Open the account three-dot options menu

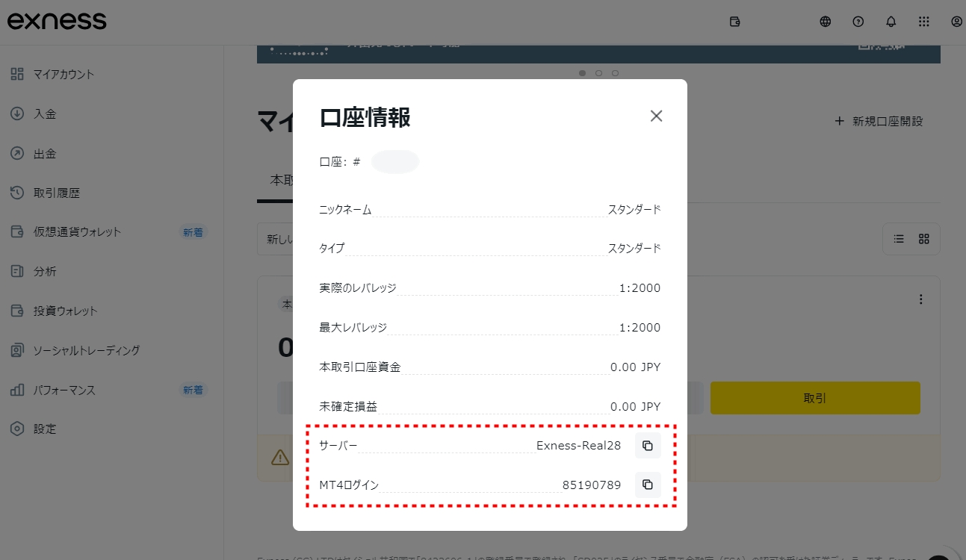pos(920,299)
